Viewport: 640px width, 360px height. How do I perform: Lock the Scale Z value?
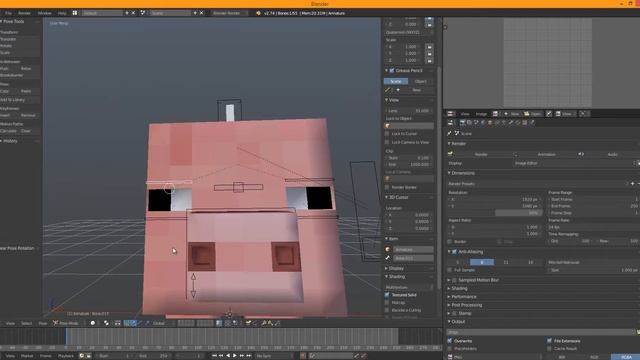click(x=429, y=60)
